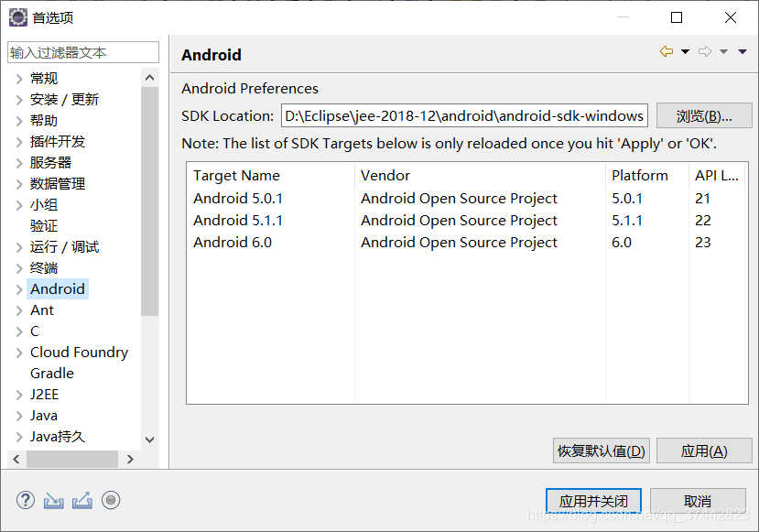The width and height of the screenshot is (759, 532).
Task: Click the Export preferences icon
Action: 82,501
